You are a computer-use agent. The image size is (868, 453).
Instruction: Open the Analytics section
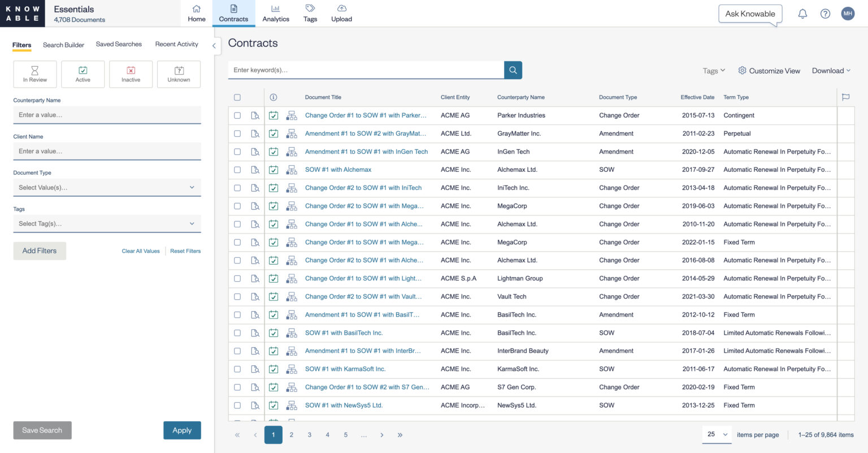[x=275, y=13]
